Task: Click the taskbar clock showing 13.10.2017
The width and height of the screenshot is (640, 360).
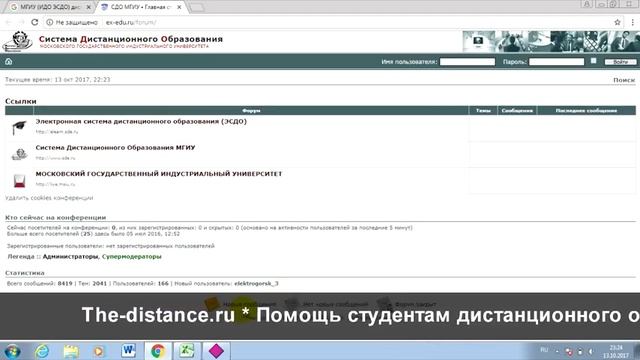Action: point(616,351)
